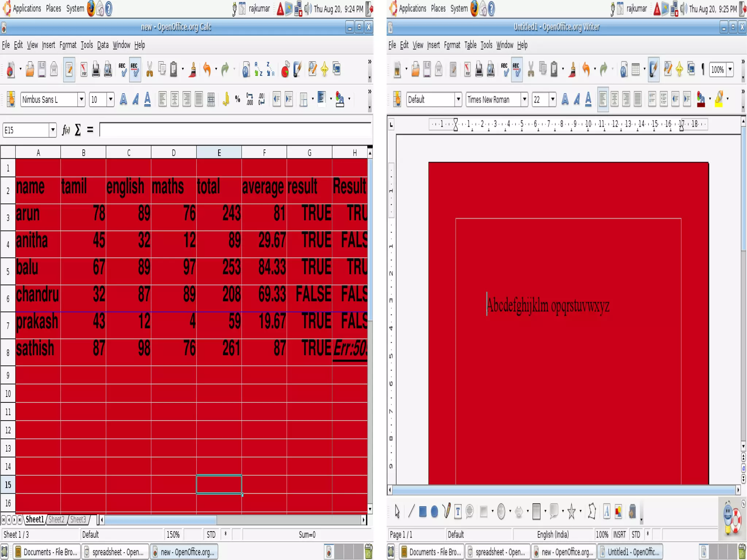Expand the cell Name Box dropdown E15
Viewport: 747px width, 560px height.
53,130
